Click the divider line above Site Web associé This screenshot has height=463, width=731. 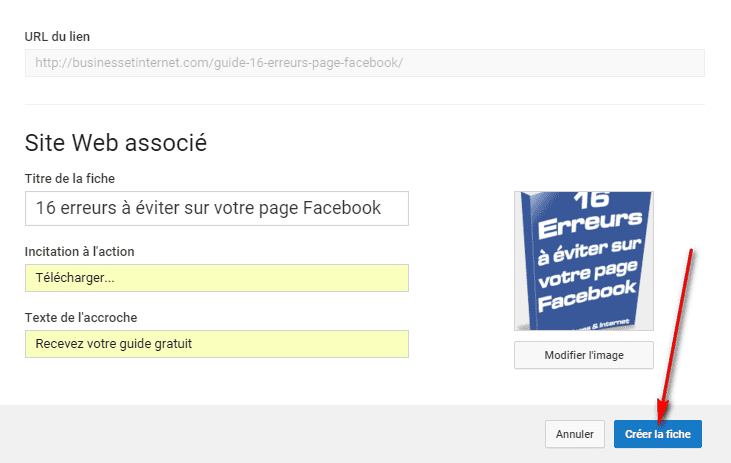click(365, 104)
